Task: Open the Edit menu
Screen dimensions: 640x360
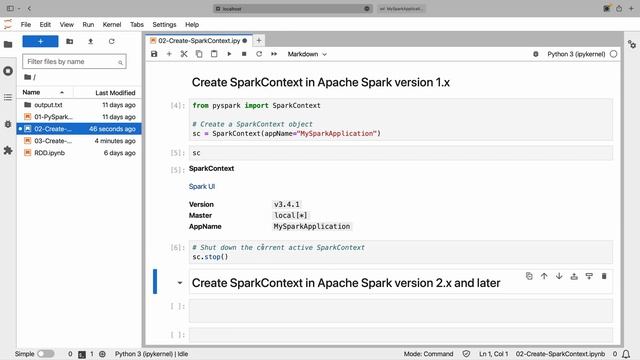Action: [45, 24]
